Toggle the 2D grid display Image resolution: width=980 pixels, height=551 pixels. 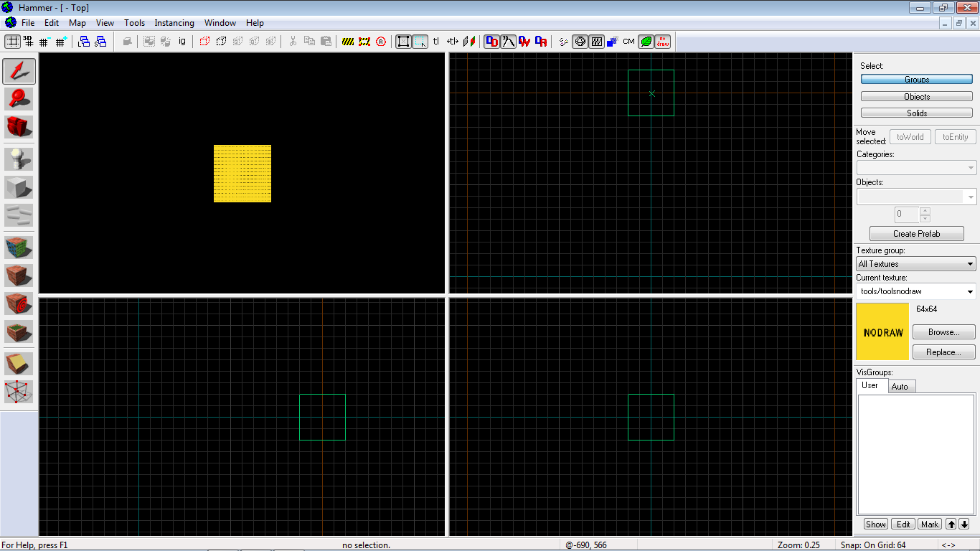(x=12, y=42)
